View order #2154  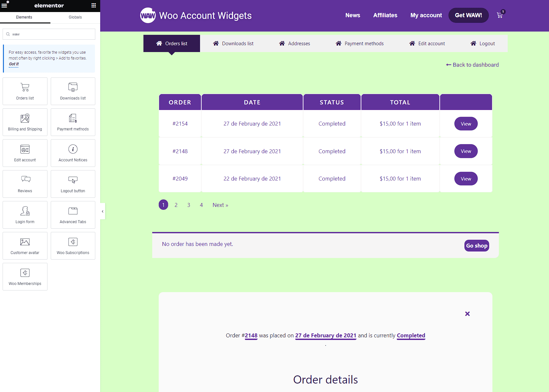click(466, 124)
